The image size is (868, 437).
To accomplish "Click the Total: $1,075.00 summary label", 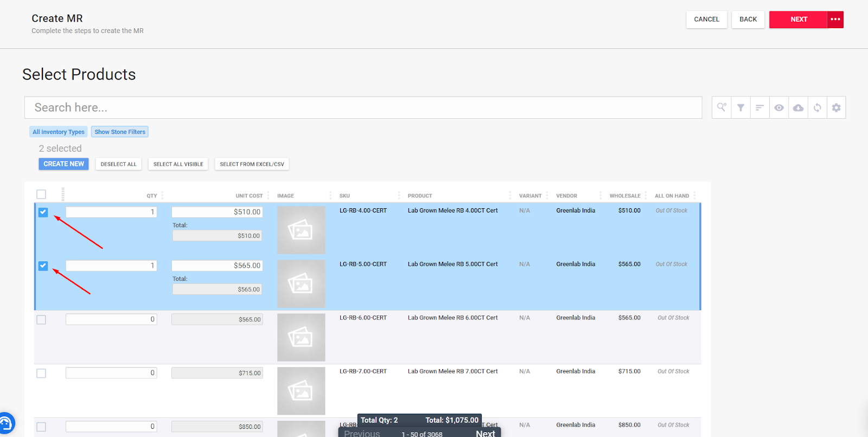I will pos(452,420).
